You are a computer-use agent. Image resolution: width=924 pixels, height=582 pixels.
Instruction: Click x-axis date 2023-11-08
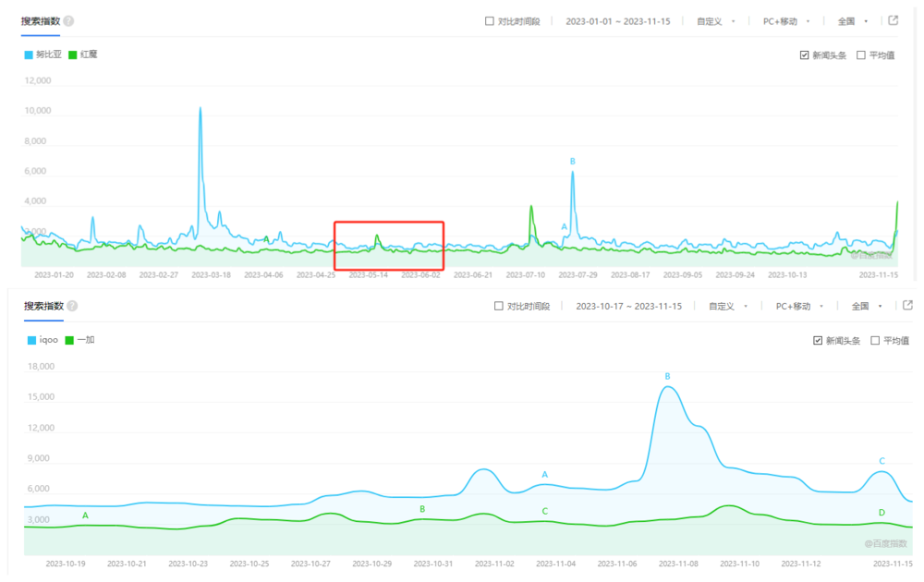click(x=678, y=564)
